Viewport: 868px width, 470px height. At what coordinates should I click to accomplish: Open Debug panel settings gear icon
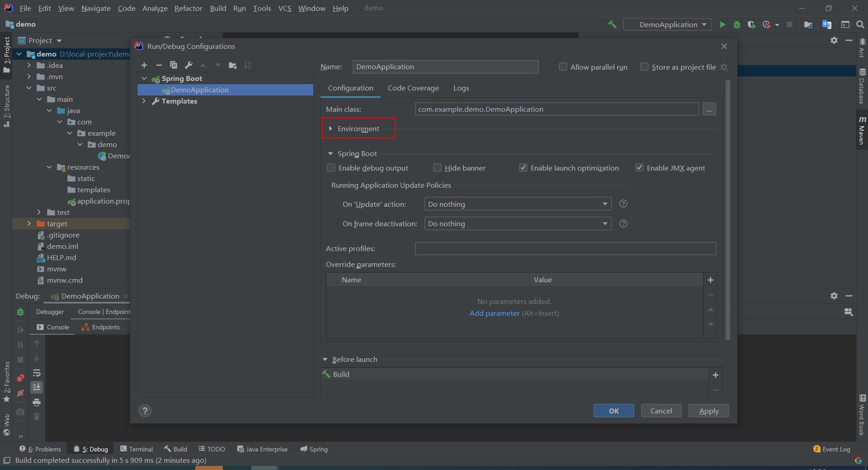[x=834, y=295]
